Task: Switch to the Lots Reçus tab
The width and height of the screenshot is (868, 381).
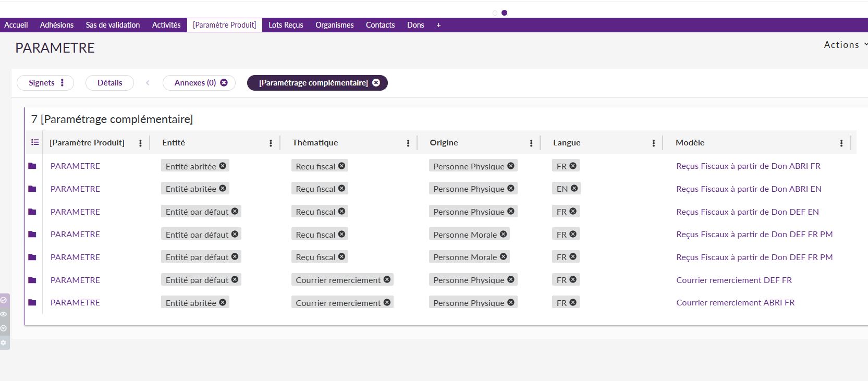Action: (x=286, y=25)
